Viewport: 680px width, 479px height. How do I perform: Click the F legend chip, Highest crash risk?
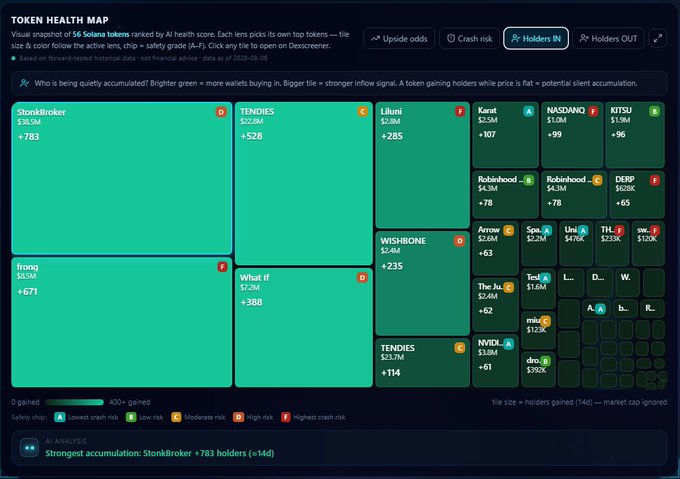285,417
